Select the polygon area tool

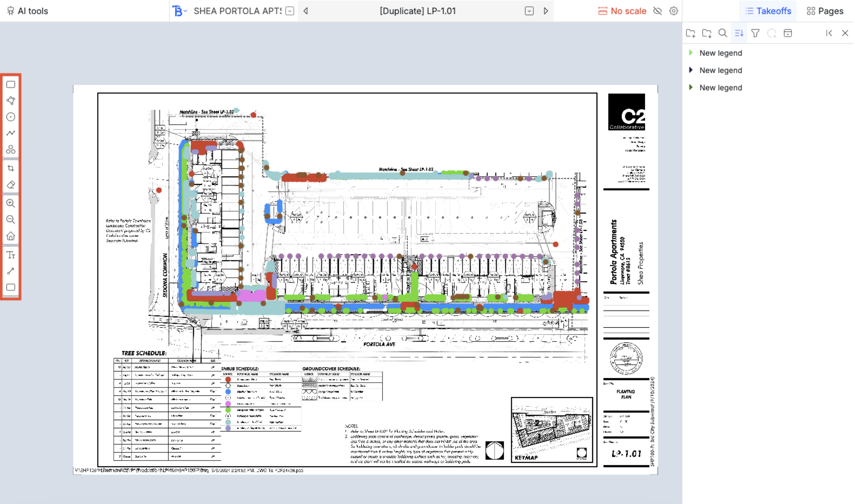point(11,101)
